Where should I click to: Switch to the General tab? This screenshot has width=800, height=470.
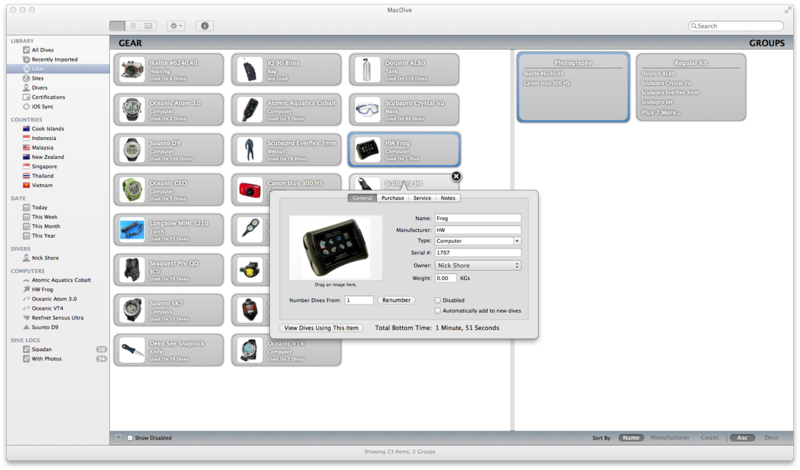(x=362, y=198)
